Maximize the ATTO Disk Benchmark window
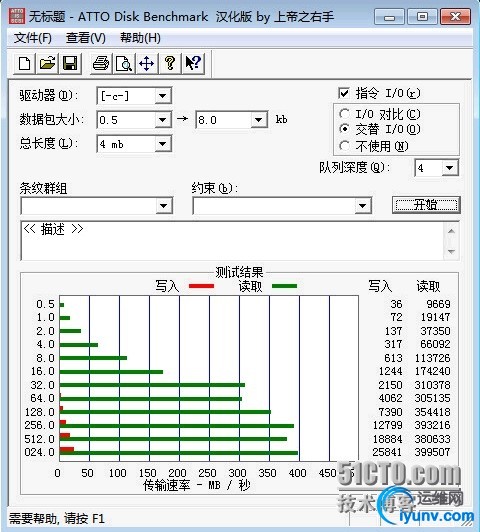Image resolution: width=480 pixels, height=532 pixels. click(x=422, y=16)
